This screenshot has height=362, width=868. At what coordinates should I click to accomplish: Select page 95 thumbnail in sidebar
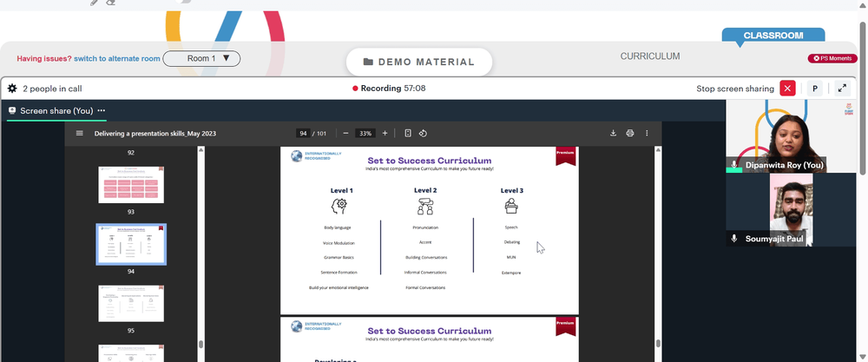pyautogui.click(x=131, y=303)
